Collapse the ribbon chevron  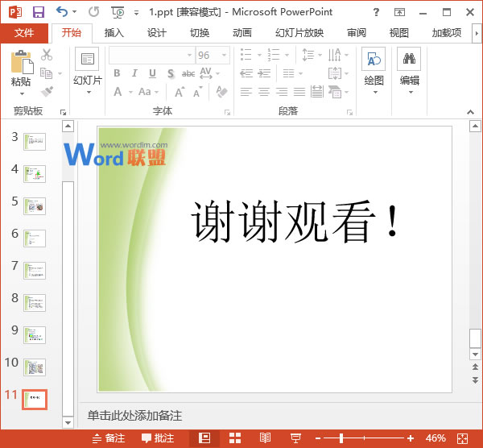pos(470,112)
